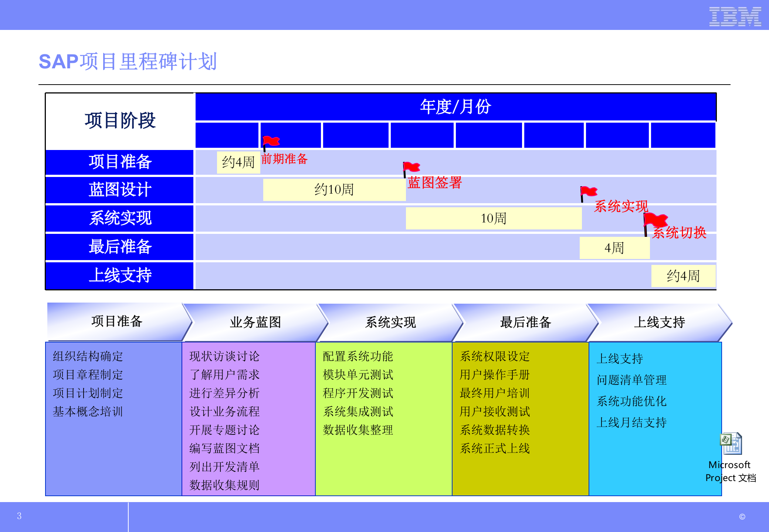Toggle the 蓝图设计 phase row

(x=119, y=190)
